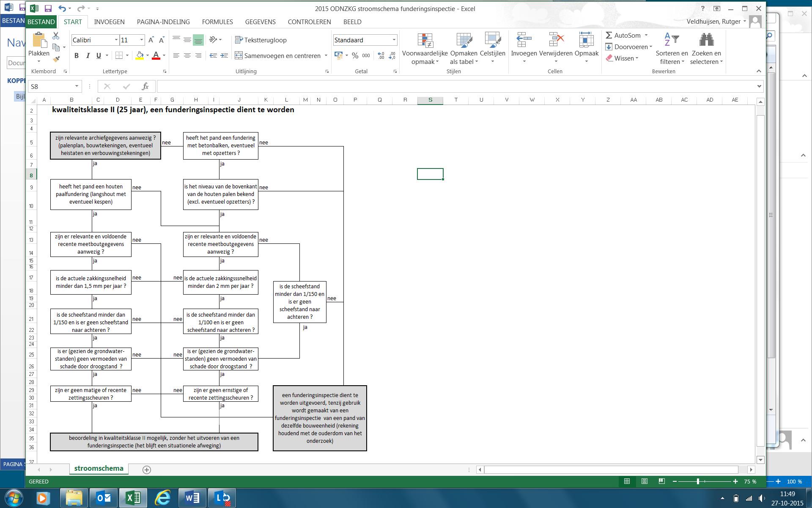Open the font name Calibri dropdown
Image resolution: width=812 pixels, height=508 pixels.
pos(116,40)
